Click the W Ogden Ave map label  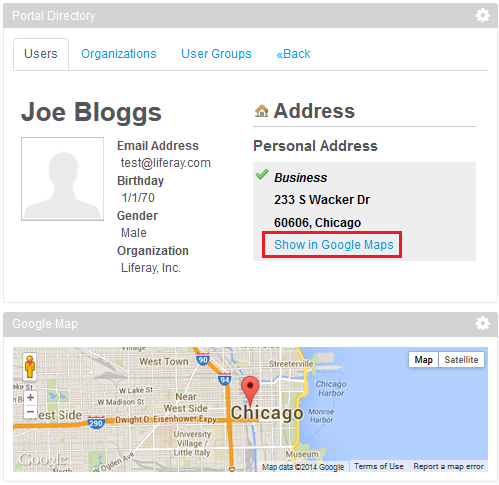click(113, 462)
